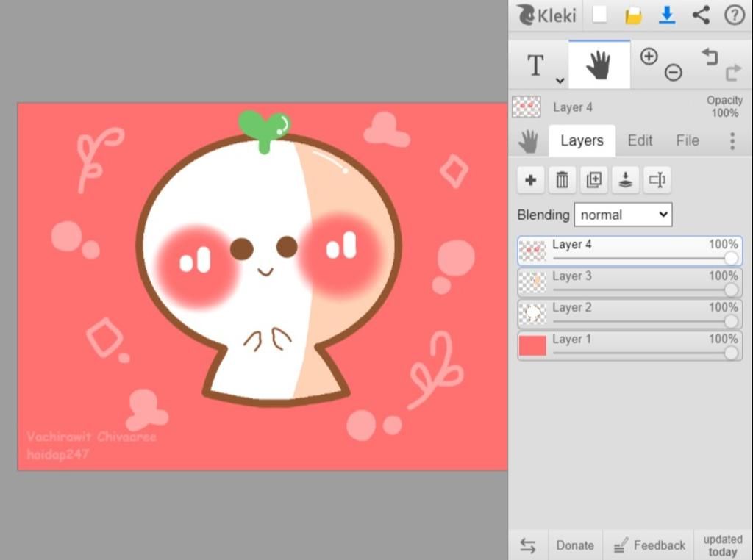This screenshot has height=560, width=753.
Task: Open the help question mark
Action: (x=735, y=15)
